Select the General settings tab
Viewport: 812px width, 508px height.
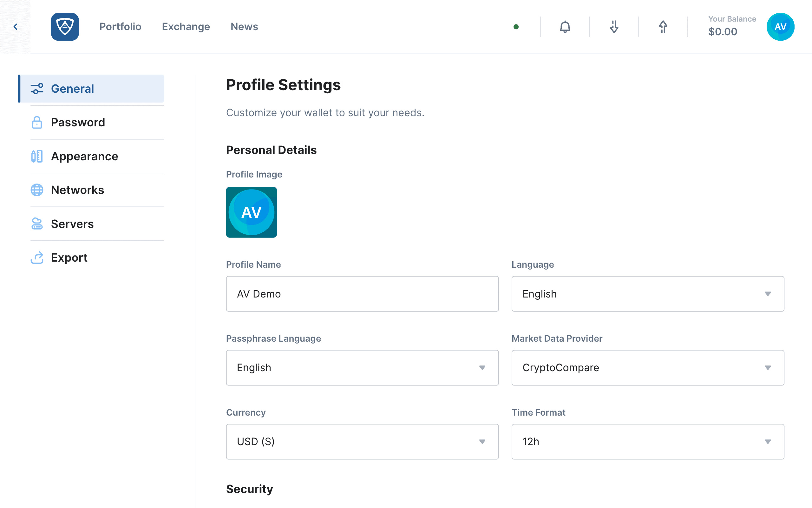[x=91, y=89]
